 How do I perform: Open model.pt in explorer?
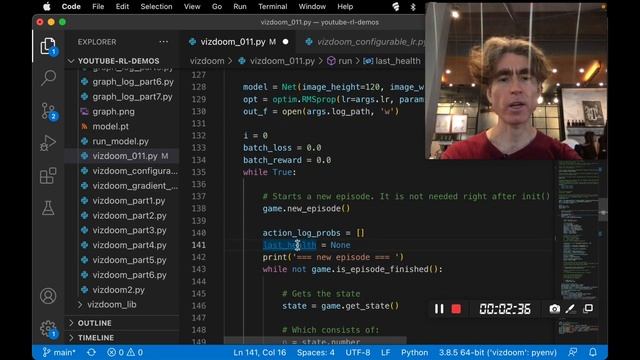[x=110, y=127]
